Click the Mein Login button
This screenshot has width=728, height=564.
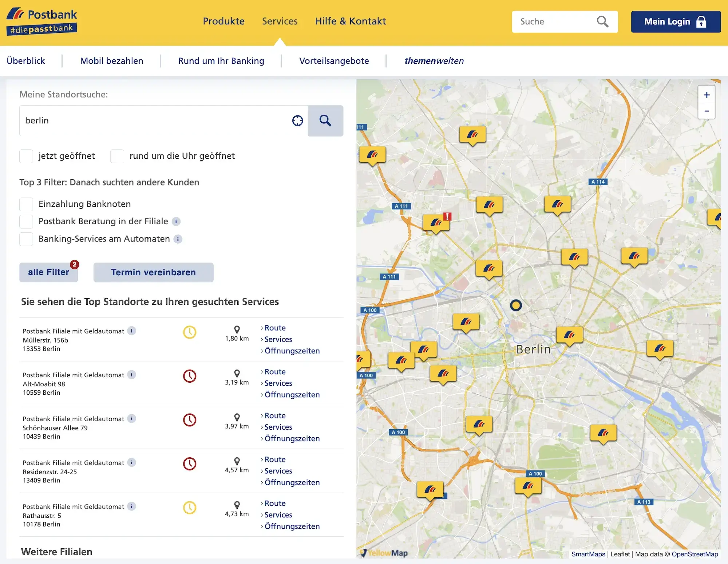[x=676, y=22]
